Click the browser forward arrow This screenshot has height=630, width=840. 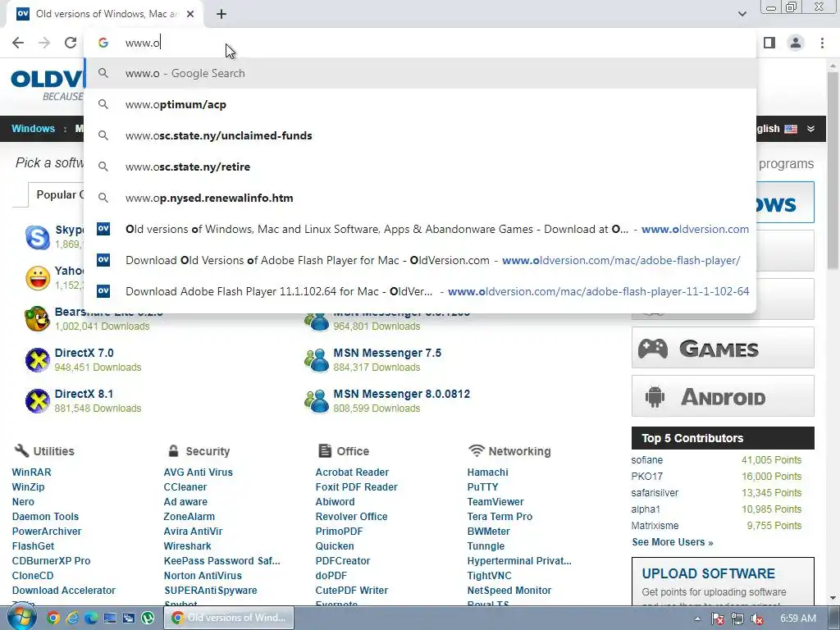click(44, 43)
